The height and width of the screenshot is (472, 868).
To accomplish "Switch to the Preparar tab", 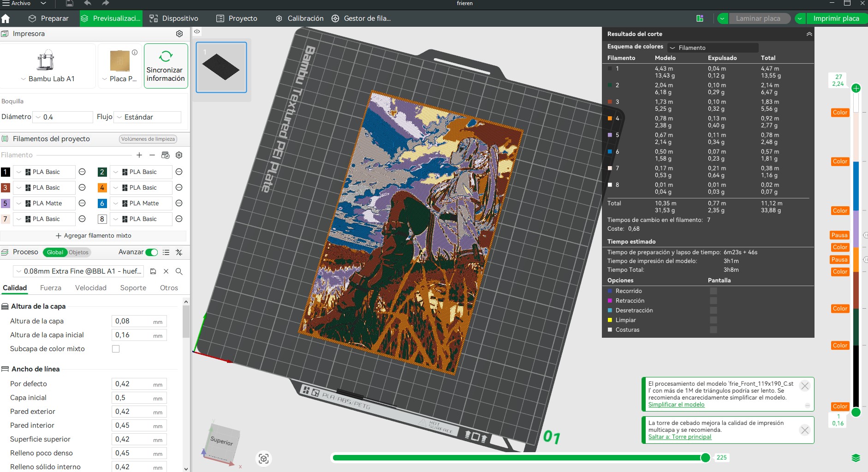I will click(x=48, y=18).
